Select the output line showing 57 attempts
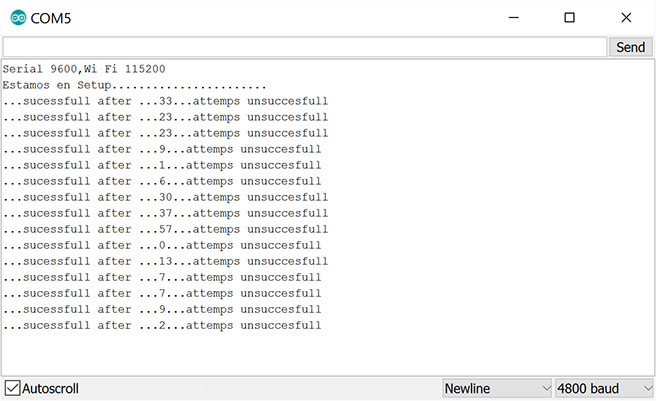 pyautogui.click(x=166, y=229)
